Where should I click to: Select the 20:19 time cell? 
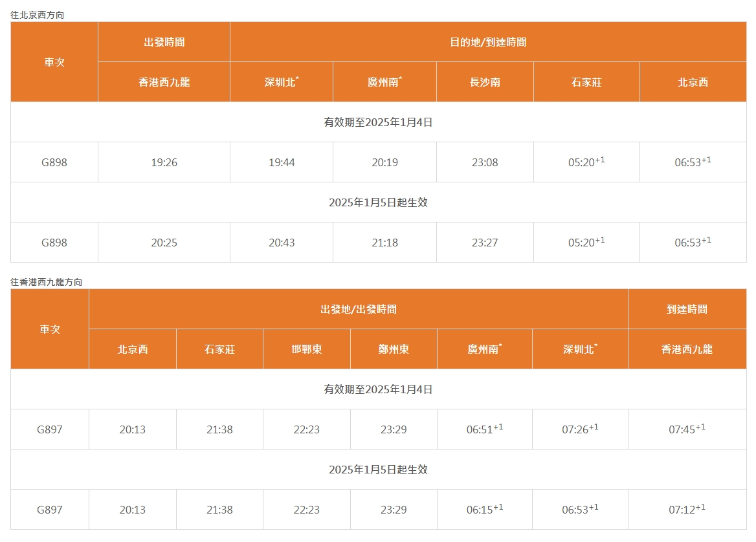(384, 162)
